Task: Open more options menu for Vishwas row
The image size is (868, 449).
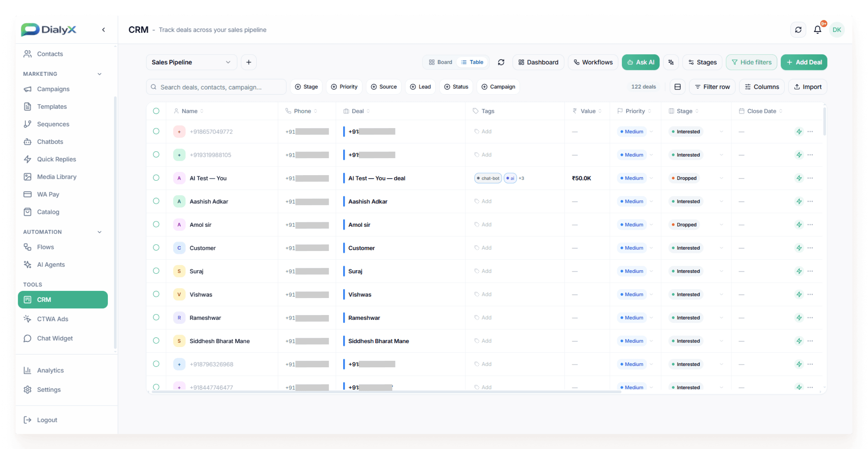Action: point(810,294)
